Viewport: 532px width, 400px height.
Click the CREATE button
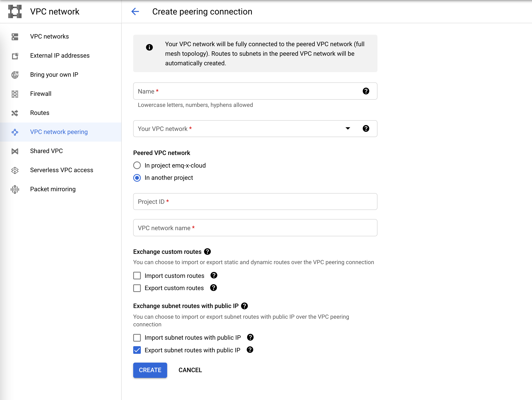150,370
